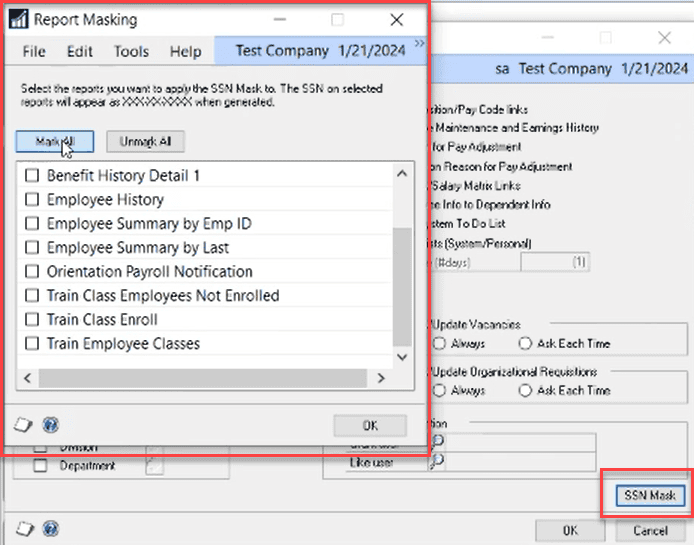The image size is (694, 545).
Task: Open the Edit menu
Action: click(80, 51)
